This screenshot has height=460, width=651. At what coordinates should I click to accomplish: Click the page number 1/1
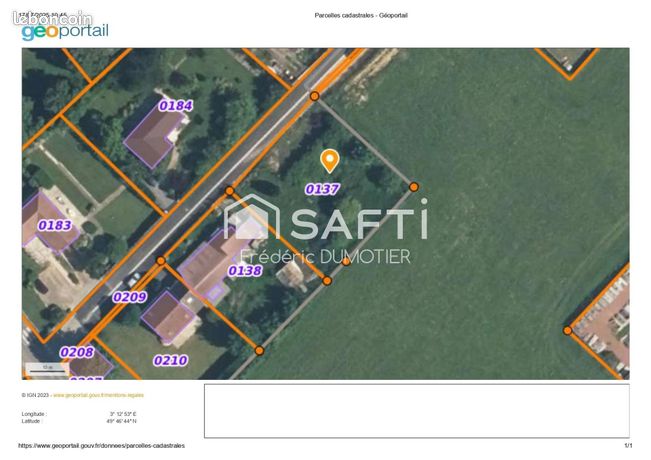[628, 445]
